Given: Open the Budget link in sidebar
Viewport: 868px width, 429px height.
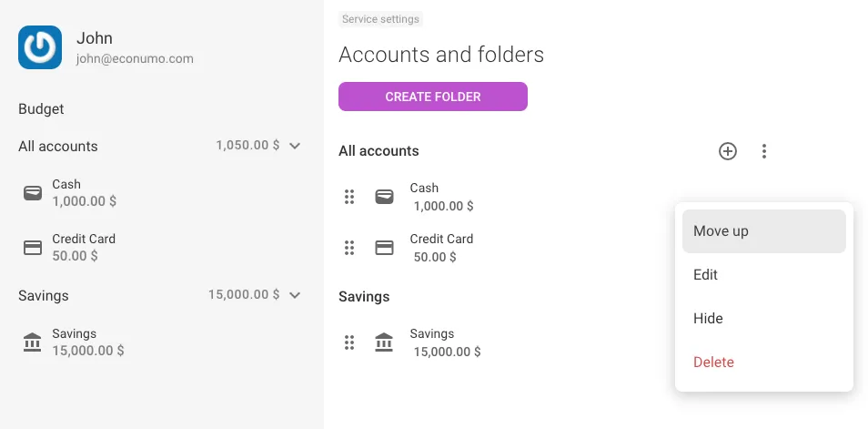Looking at the screenshot, I should (x=41, y=108).
